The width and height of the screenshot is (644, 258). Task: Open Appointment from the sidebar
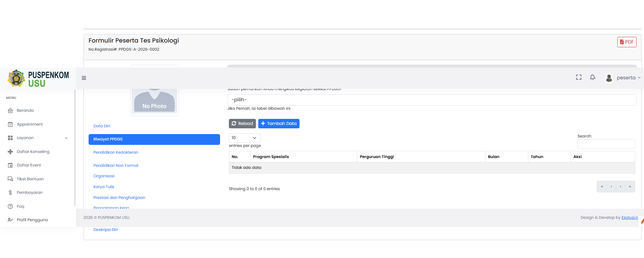[x=30, y=124]
